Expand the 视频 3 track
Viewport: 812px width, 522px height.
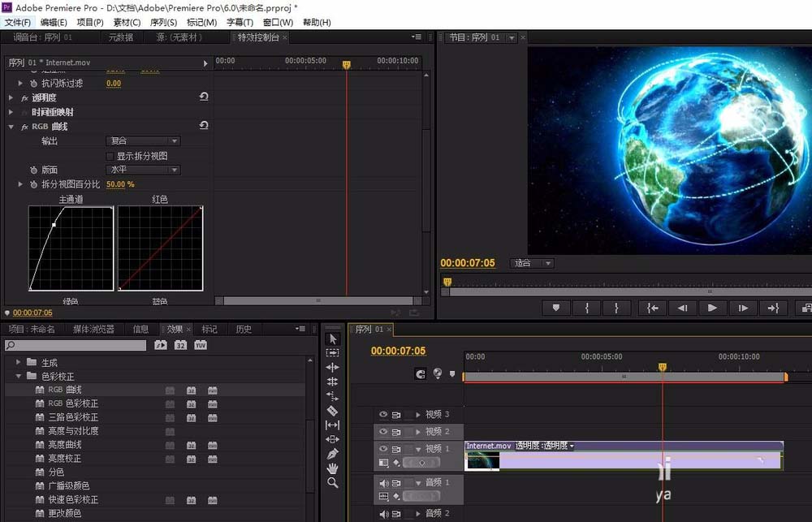click(418, 414)
